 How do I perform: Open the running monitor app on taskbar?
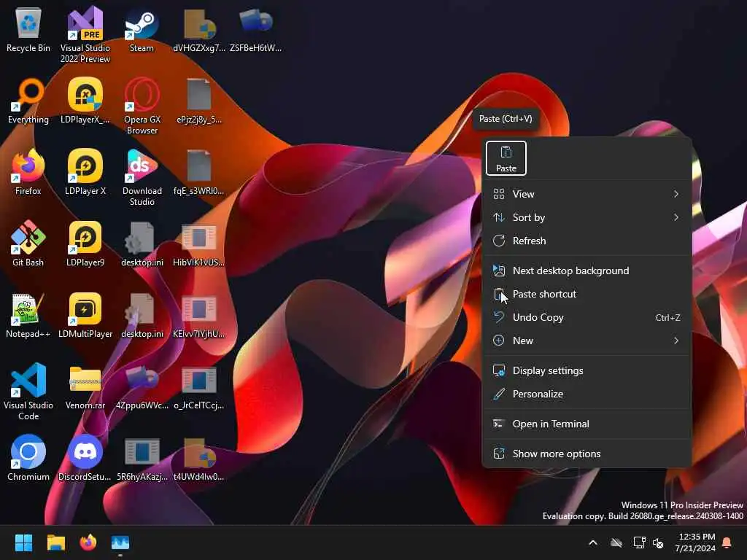(x=120, y=542)
